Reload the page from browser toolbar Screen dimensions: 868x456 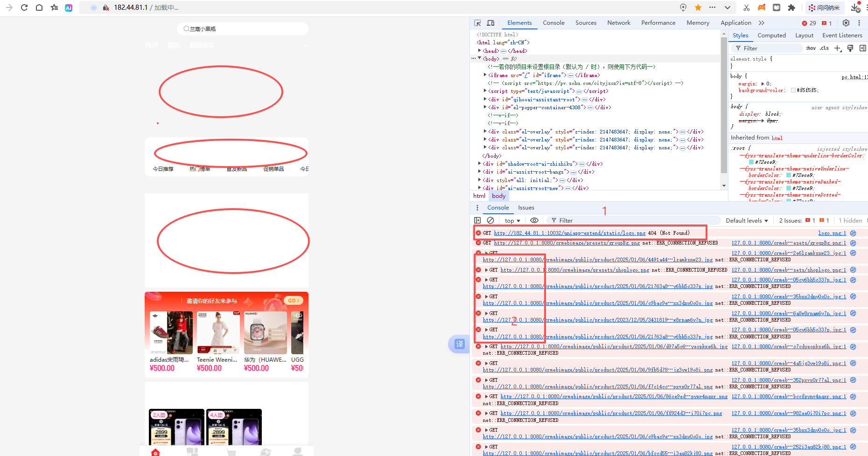[x=24, y=7]
